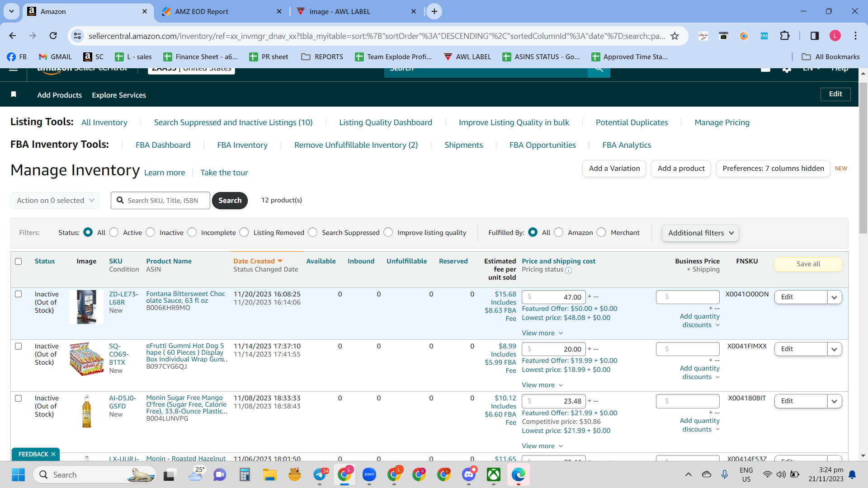Image resolution: width=868 pixels, height=488 pixels.
Task: Open the FB bookmark
Action: click(17, 56)
